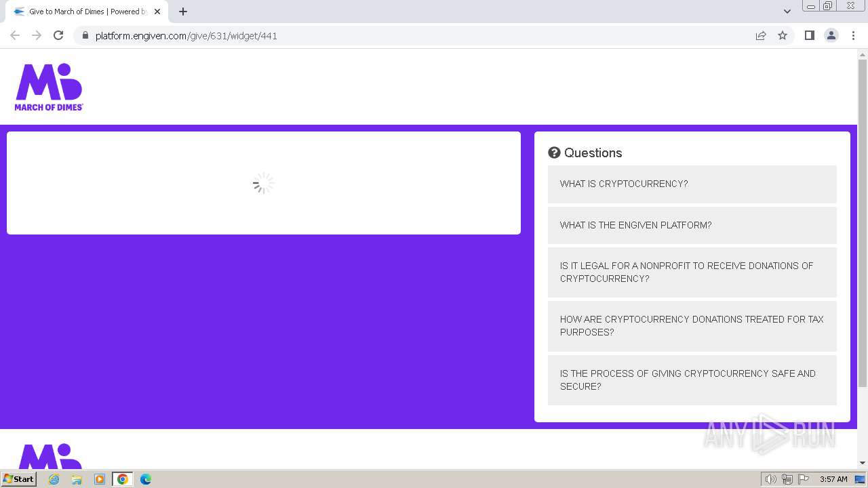
Task: Open media player taskbar icon
Action: tap(100, 479)
